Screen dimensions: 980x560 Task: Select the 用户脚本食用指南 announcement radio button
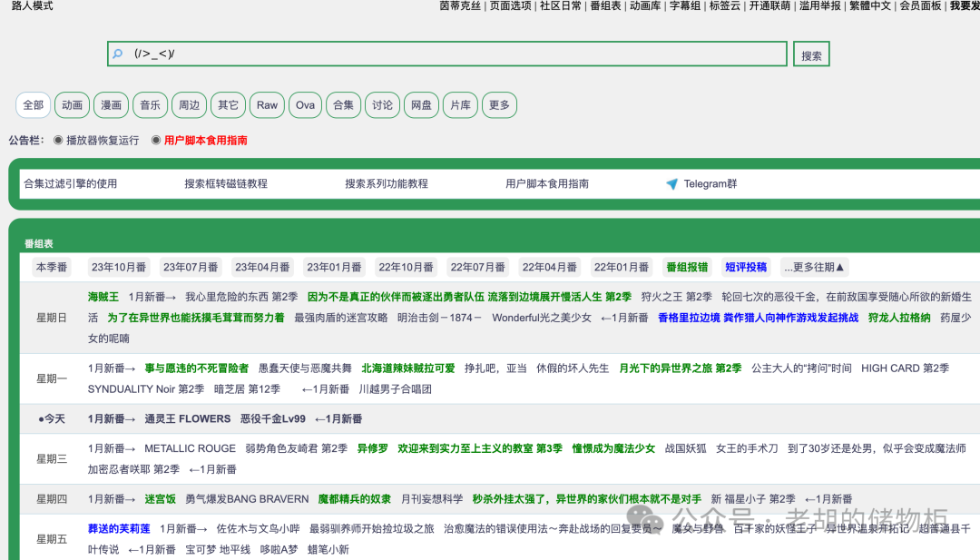(157, 140)
